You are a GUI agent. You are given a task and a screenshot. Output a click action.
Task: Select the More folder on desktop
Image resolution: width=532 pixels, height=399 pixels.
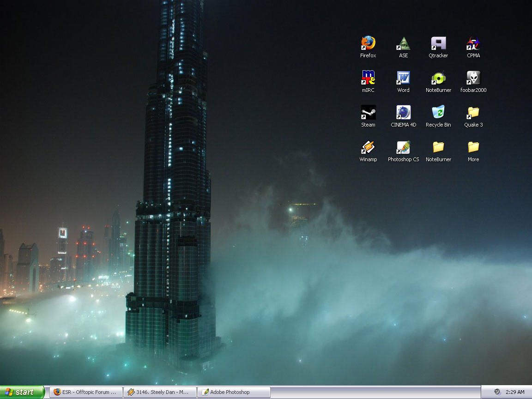[473, 147]
